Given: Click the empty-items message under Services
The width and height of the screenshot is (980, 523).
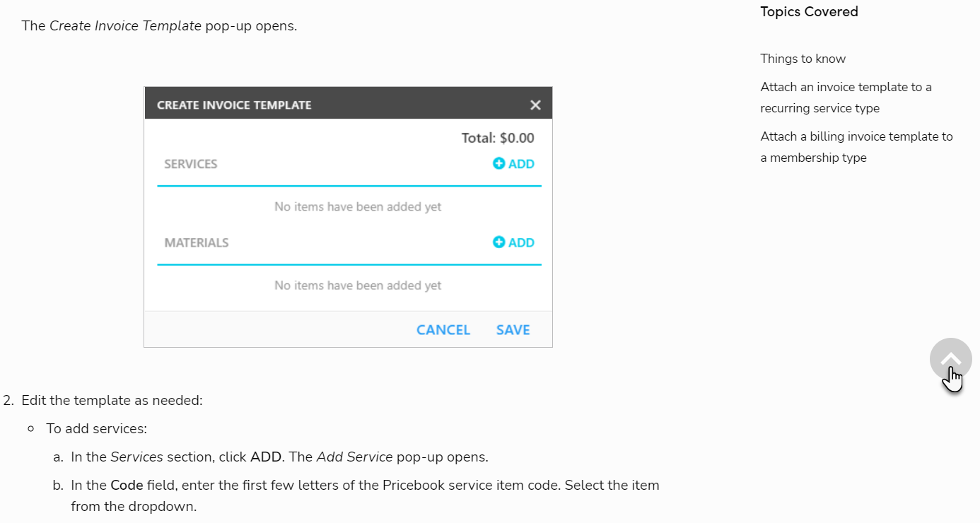Looking at the screenshot, I should point(358,207).
